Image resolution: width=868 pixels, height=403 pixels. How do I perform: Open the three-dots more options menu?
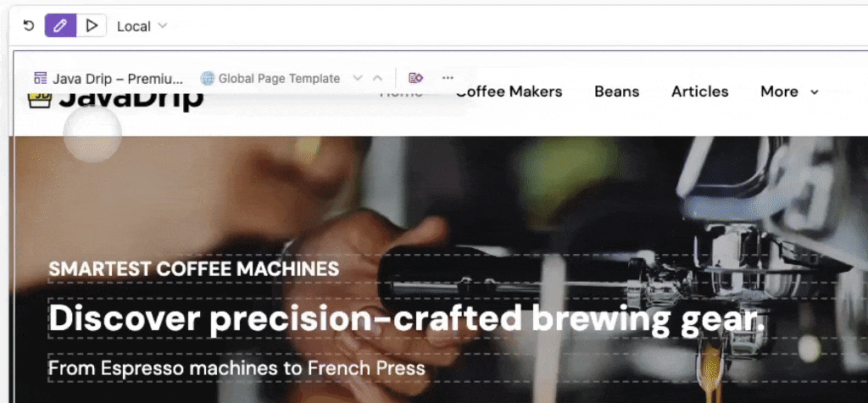click(448, 79)
